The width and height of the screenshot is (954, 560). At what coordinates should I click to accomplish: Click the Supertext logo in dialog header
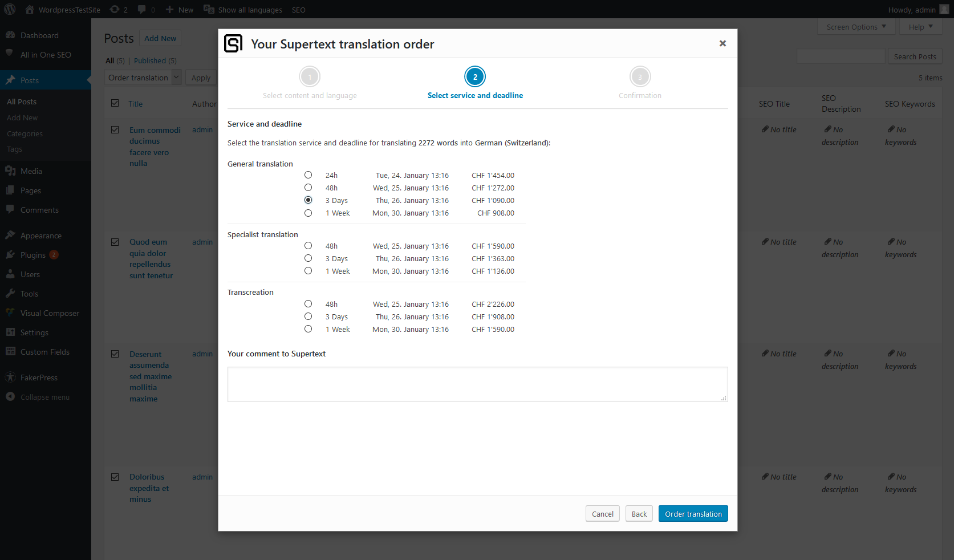coord(233,43)
